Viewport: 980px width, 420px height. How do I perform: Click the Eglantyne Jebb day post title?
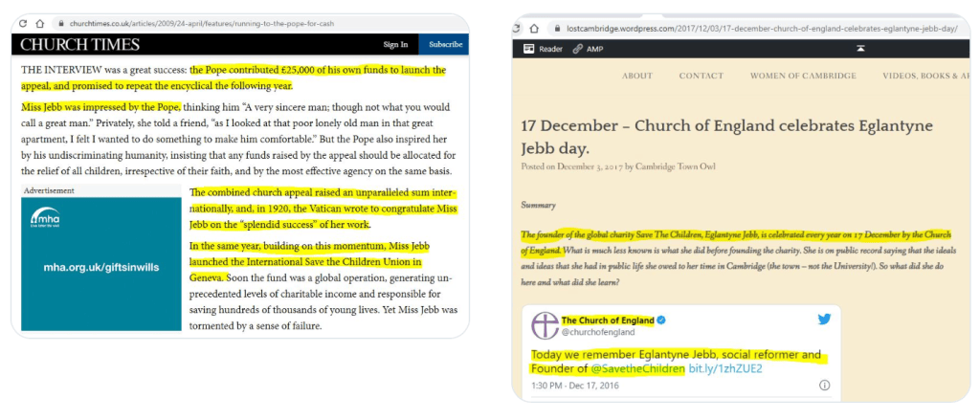click(x=727, y=138)
